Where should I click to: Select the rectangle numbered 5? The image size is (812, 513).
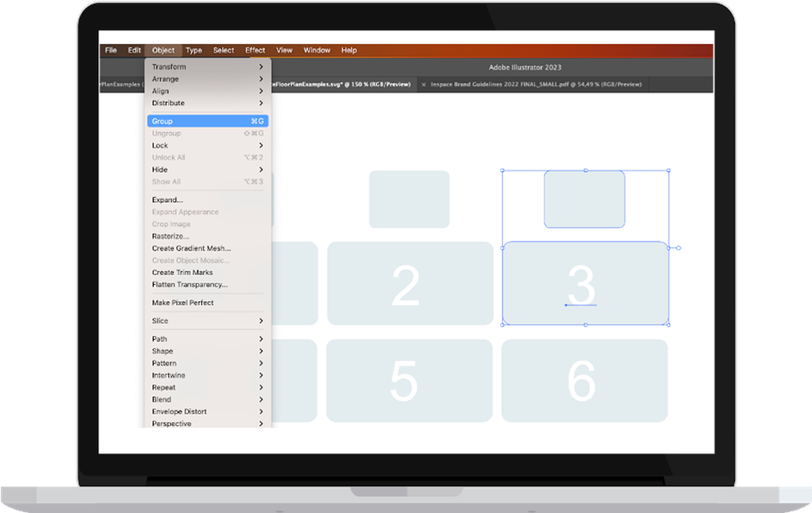coord(409,381)
